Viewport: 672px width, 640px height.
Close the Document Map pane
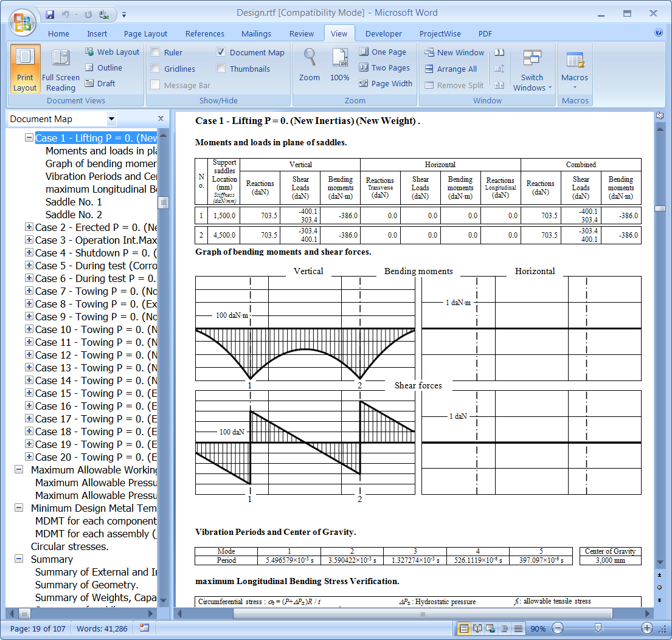click(161, 119)
